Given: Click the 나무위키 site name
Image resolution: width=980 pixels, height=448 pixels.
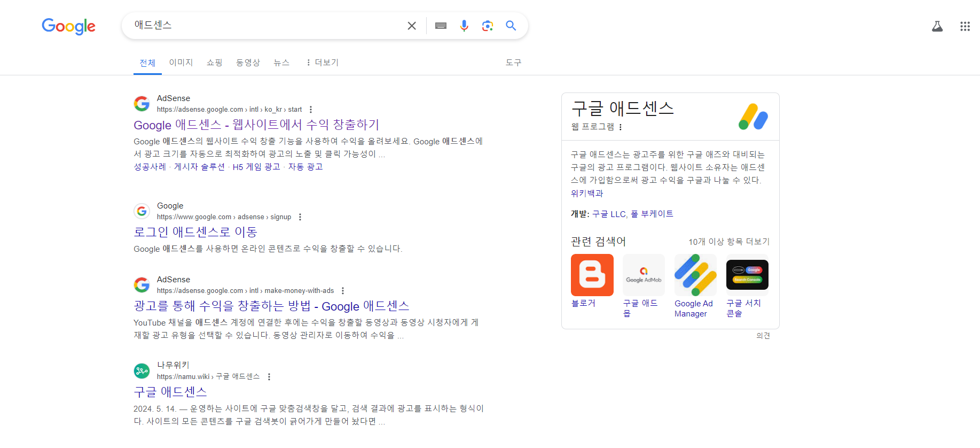Looking at the screenshot, I should coord(173,365).
